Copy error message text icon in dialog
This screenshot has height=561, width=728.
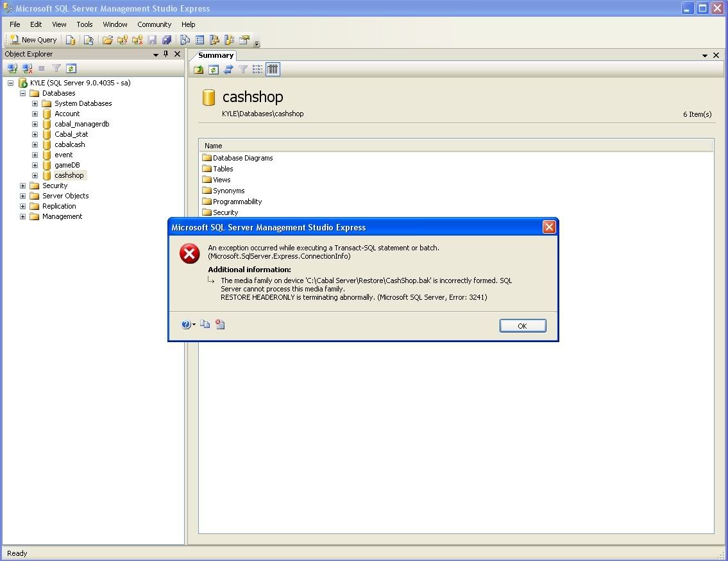205,325
